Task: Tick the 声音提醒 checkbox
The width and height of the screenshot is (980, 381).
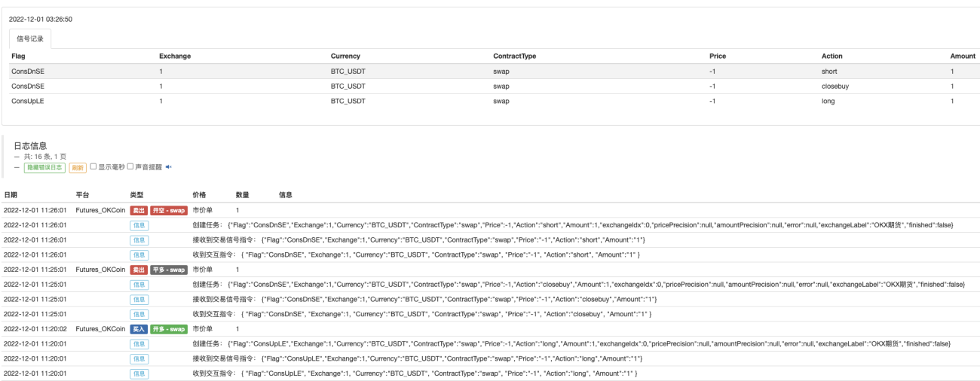Action: 130,167
